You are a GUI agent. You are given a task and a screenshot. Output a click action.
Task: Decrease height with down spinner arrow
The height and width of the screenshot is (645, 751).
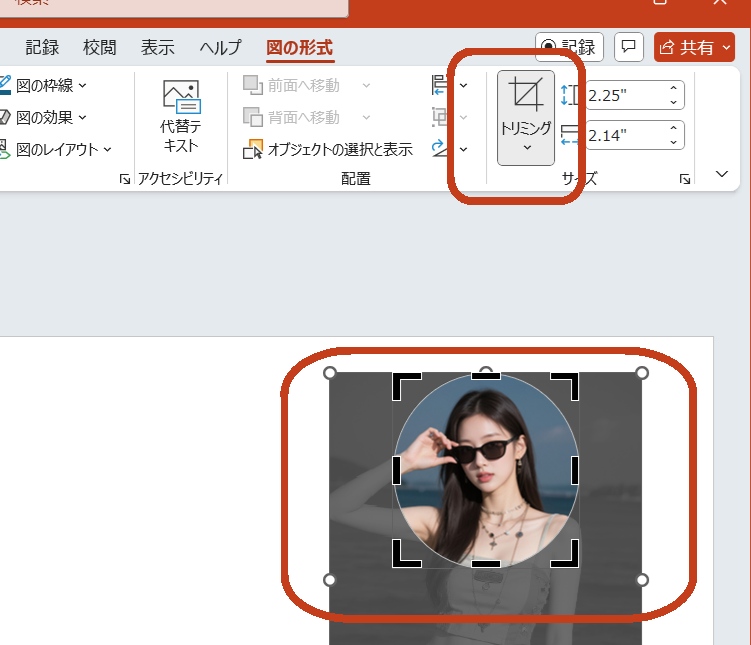pyautogui.click(x=673, y=102)
